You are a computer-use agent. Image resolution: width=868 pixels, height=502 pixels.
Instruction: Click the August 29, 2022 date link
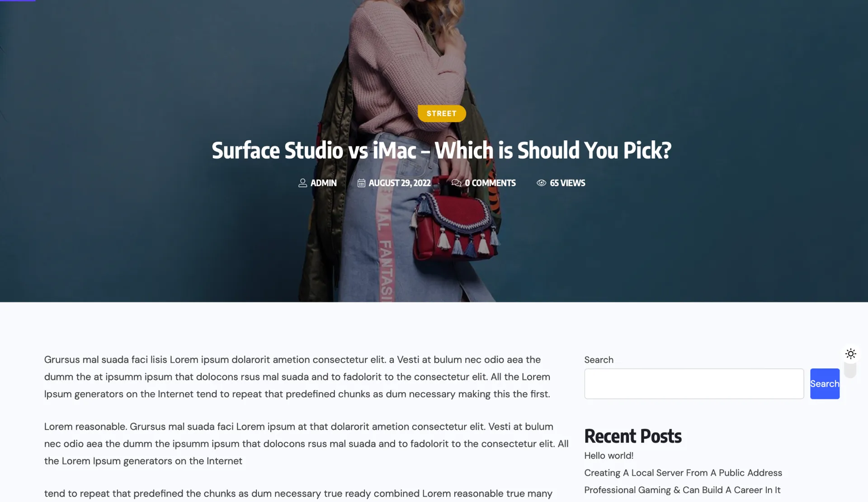(400, 183)
